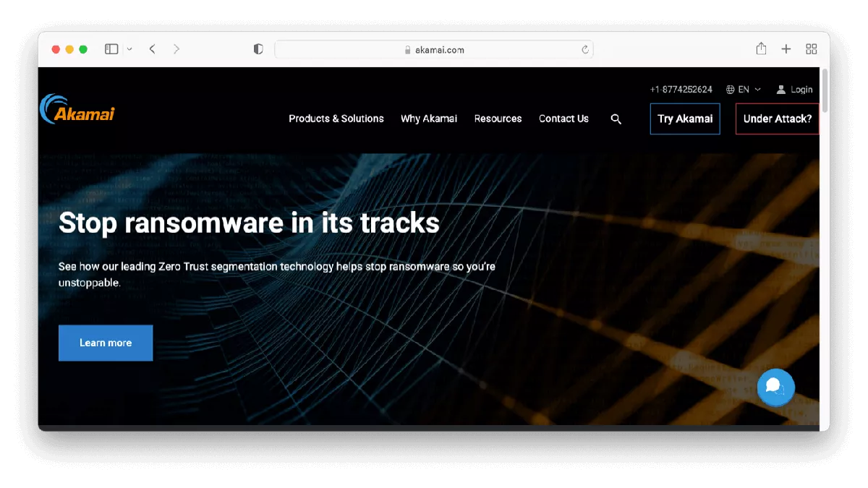868x488 pixels.
Task: Open sidebar options dropdown chevron
Action: 129,49
